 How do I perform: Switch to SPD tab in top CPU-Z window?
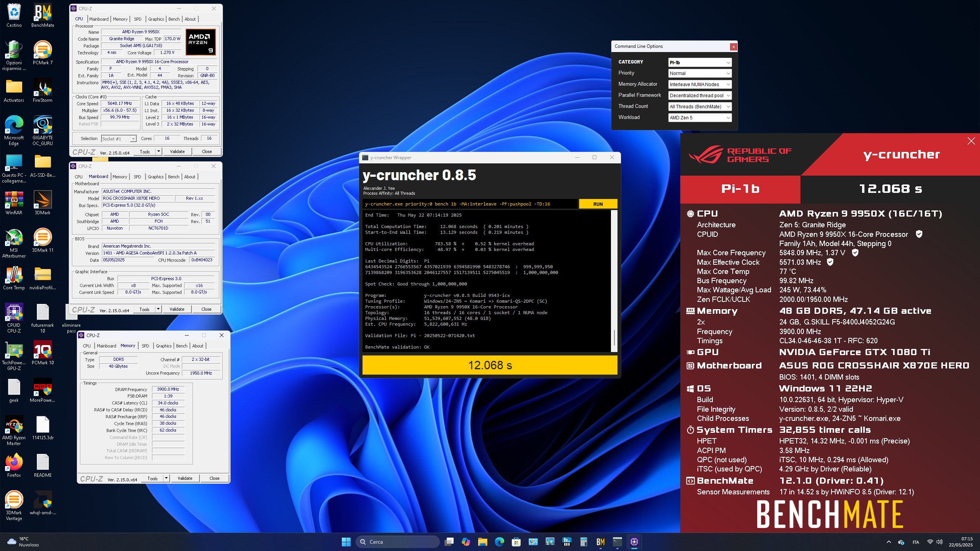point(138,19)
